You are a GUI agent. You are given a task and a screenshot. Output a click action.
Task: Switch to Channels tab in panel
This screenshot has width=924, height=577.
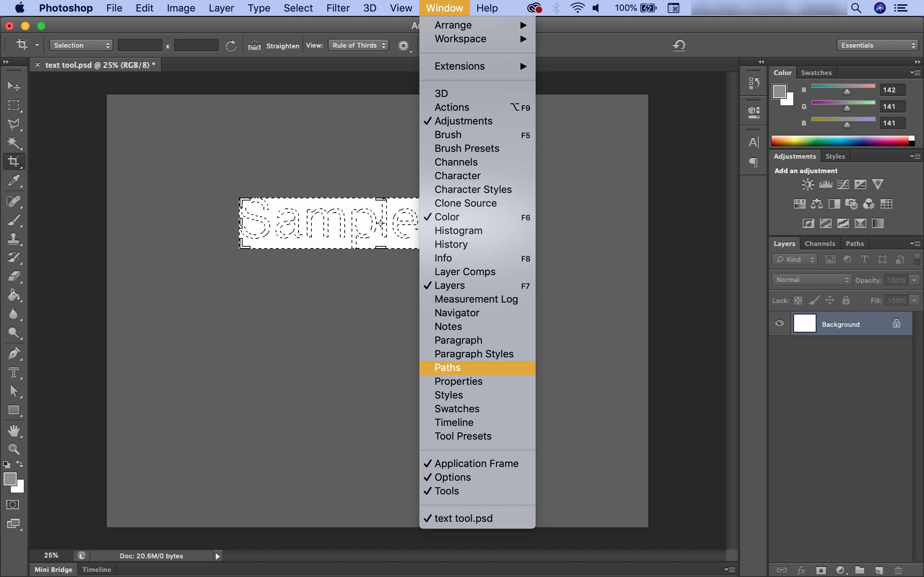point(820,243)
